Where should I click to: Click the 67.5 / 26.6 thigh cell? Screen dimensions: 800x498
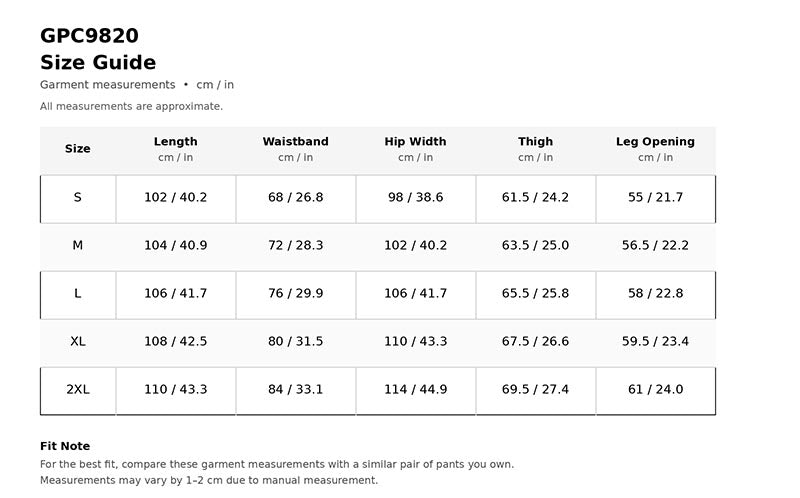(x=535, y=341)
